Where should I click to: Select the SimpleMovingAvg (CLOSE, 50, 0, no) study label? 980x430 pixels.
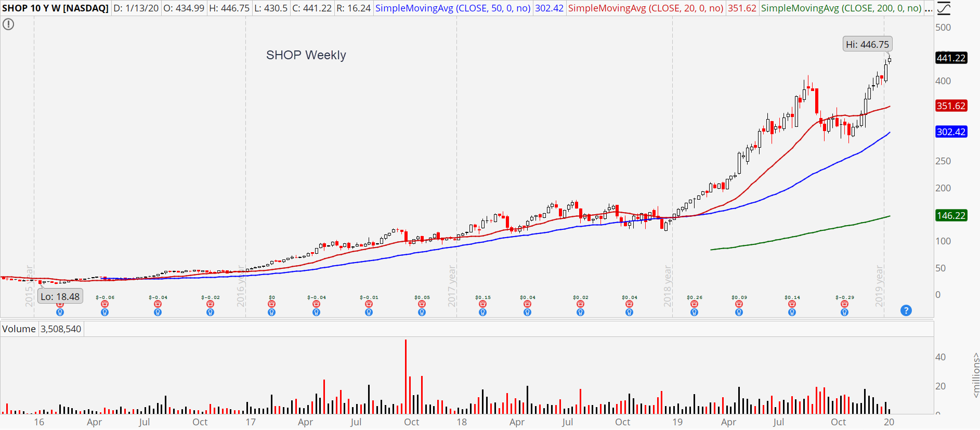pyautogui.click(x=453, y=8)
